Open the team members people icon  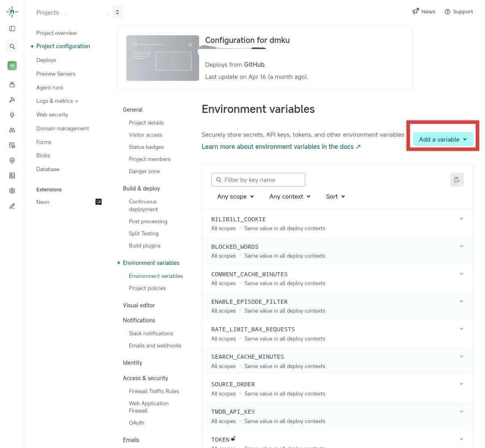pyautogui.click(x=12, y=130)
